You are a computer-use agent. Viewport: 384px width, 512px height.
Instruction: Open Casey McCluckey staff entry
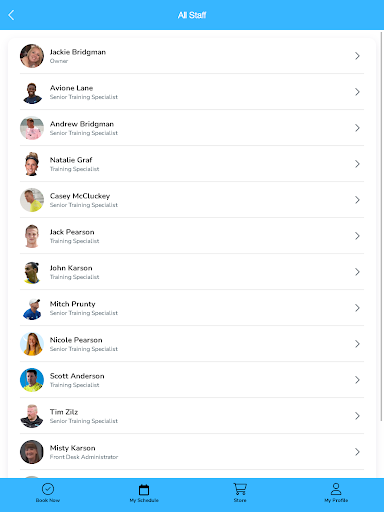coord(192,200)
